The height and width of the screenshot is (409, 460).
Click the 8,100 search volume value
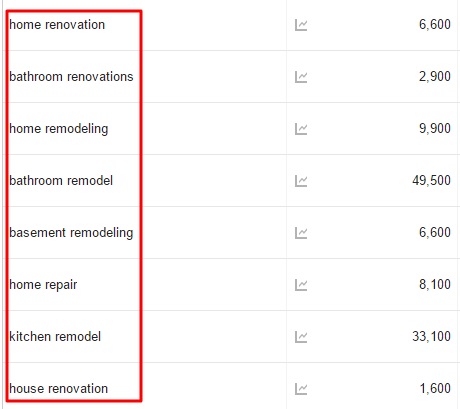click(435, 285)
